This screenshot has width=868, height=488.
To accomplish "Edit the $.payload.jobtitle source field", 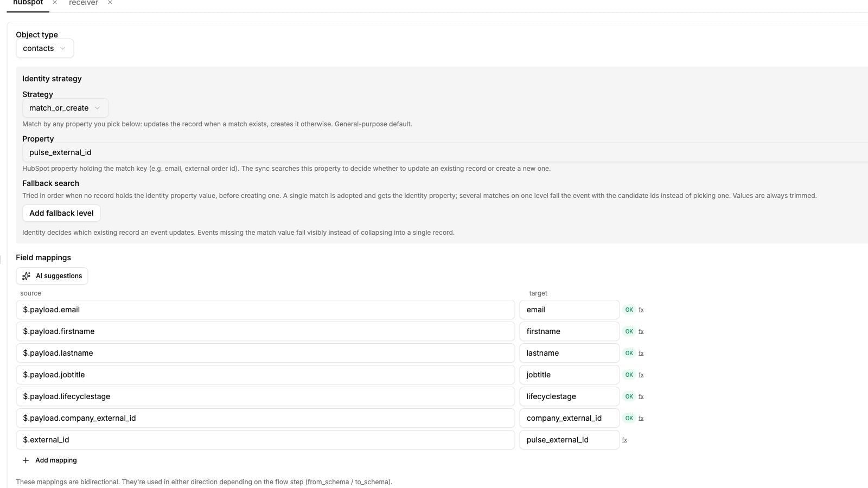I will (x=265, y=375).
